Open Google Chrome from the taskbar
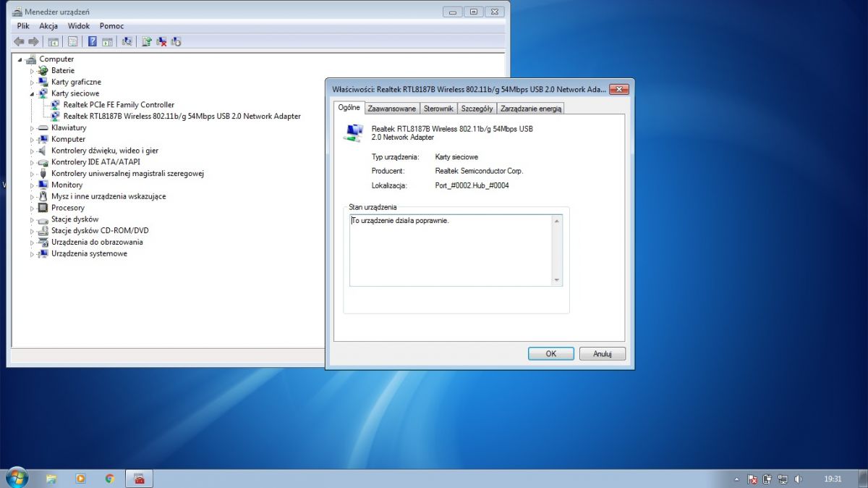The image size is (868, 488). [109, 479]
